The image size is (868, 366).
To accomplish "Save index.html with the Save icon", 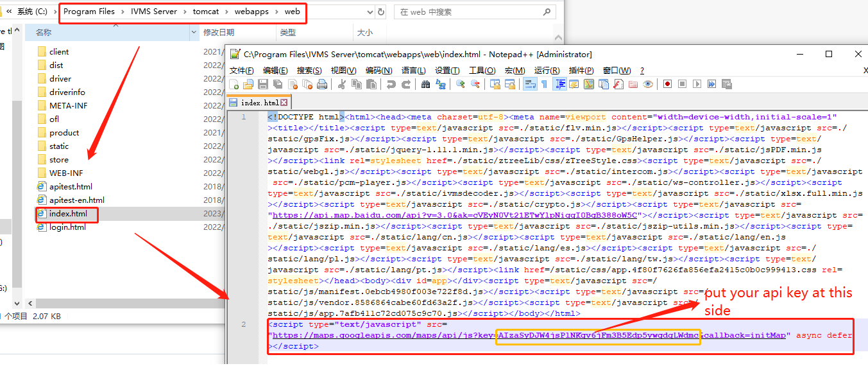I will pyautogui.click(x=263, y=84).
